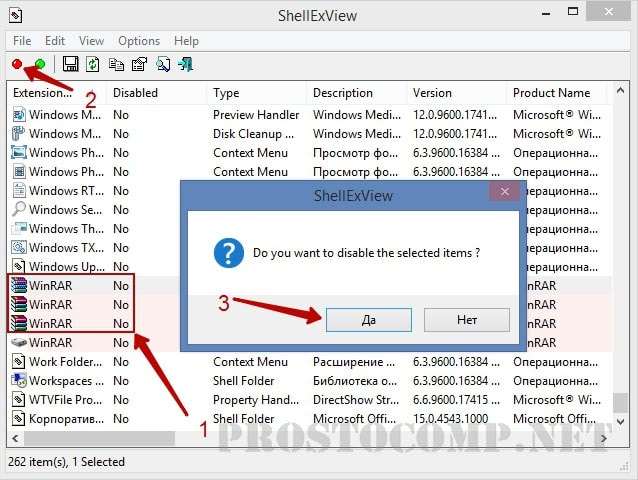The image size is (638, 480).
Task: Click the red Disable Selected Items icon
Action: [17, 64]
